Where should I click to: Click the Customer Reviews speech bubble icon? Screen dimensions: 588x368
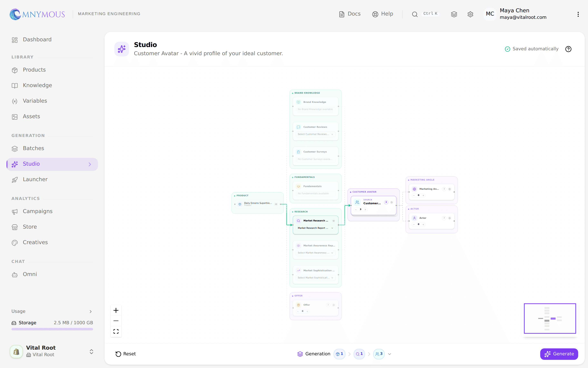(x=298, y=127)
